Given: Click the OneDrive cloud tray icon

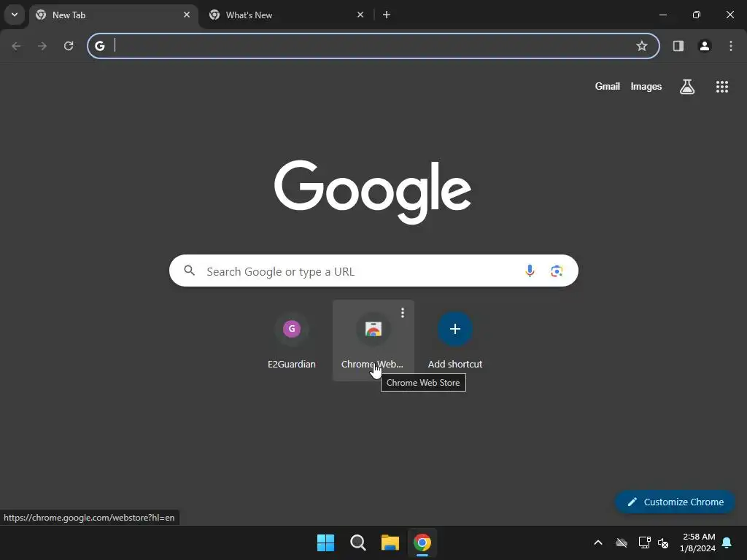Looking at the screenshot, I should coord(622,542).
